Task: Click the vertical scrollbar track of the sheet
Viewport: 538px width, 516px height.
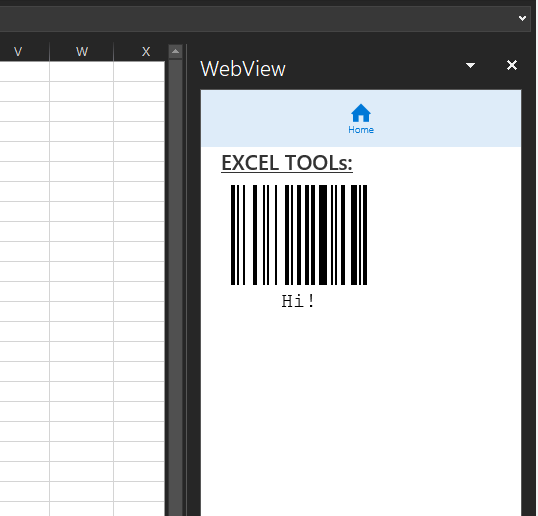Action: [175, 288]
